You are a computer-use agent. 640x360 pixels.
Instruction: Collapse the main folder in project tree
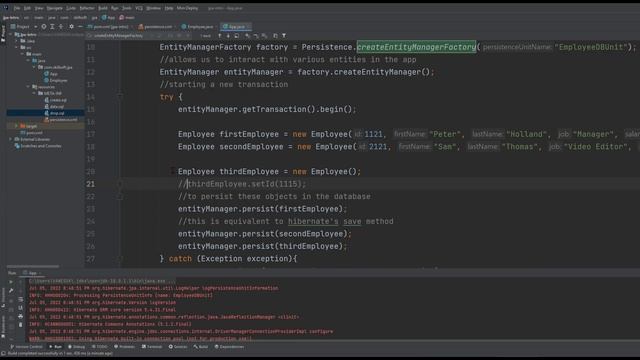[x=23, y=54]
